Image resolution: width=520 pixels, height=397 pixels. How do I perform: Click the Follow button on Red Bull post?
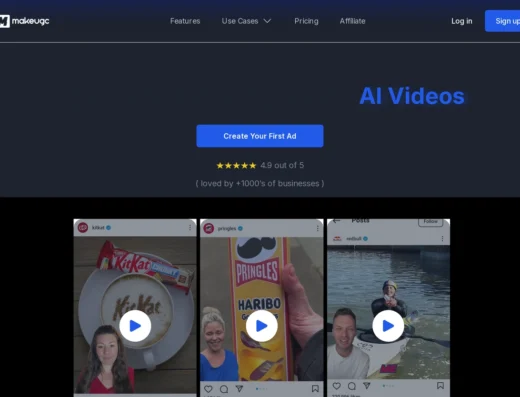[x=431, y=222]
